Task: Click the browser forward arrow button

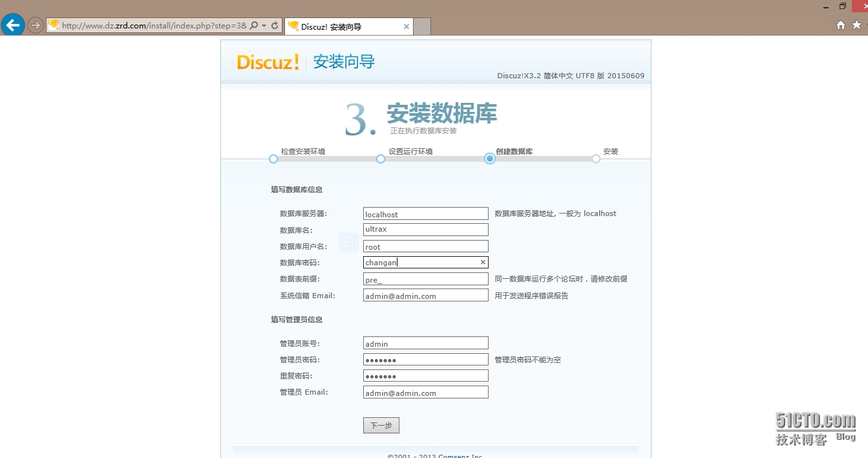Action: 36,25
